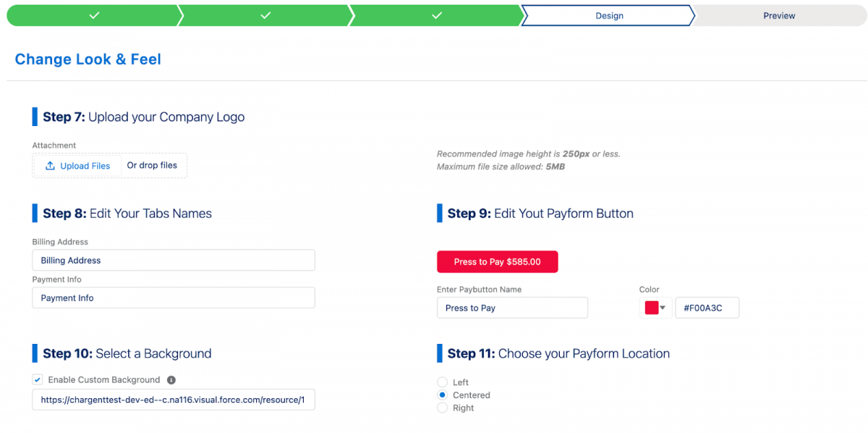868x433 pixels.
Task: Open the button color picker dropdown
Action: (x=662, y=307)
